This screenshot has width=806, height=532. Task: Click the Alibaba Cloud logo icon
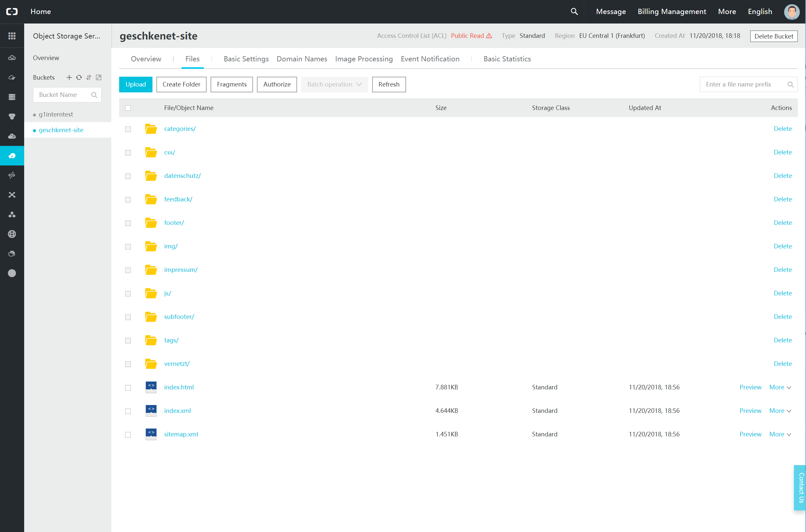tap(12, 11)
